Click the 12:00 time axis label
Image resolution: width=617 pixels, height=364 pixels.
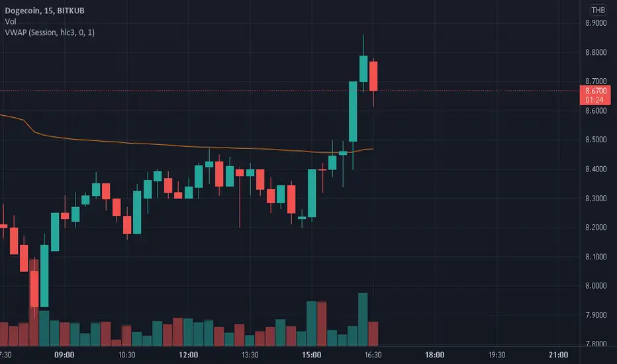188,355
